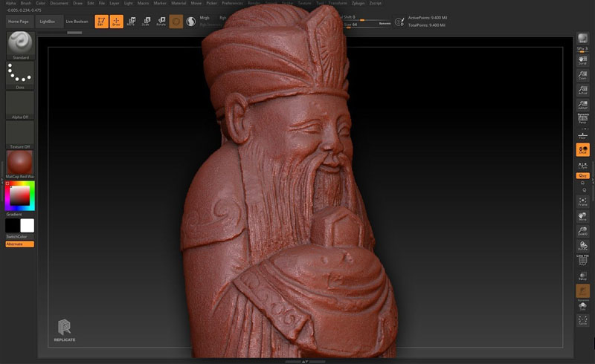
Task: Open the Dots stroke type picker
Action: tap(20, 74)
